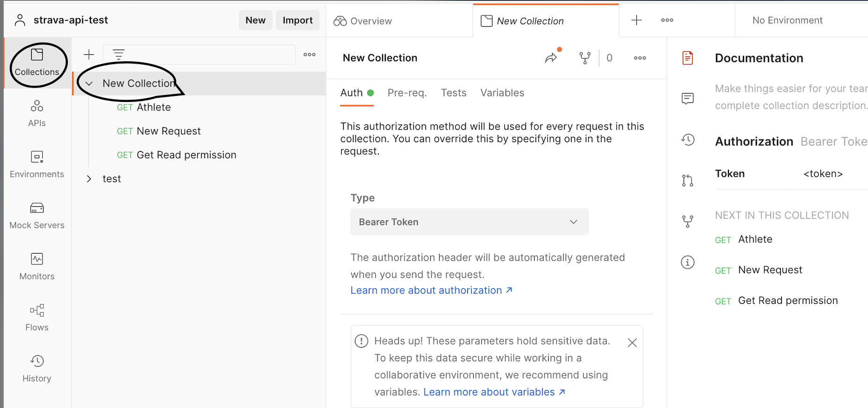Image resolution: width=868 pixels, height=408 pixels.
Task: Click the collection description placeholder text
Action: [791, 97]
